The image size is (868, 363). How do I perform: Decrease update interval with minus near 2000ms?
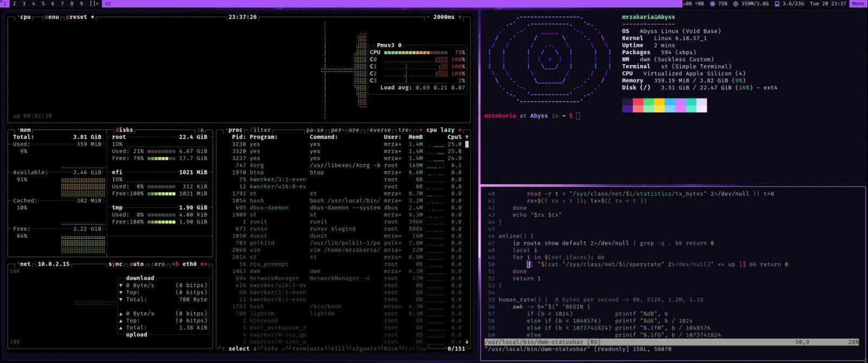[x=429, y=17]
